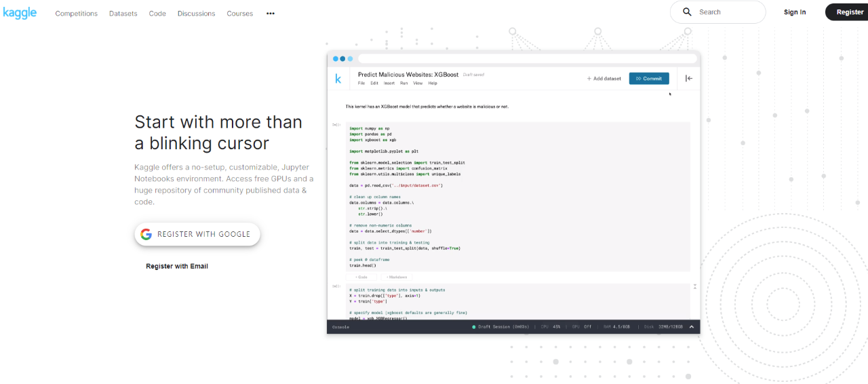Click the cell move arrows beside second code cell
This screenshot has width=868, height=384.
[x=695, y=288]
